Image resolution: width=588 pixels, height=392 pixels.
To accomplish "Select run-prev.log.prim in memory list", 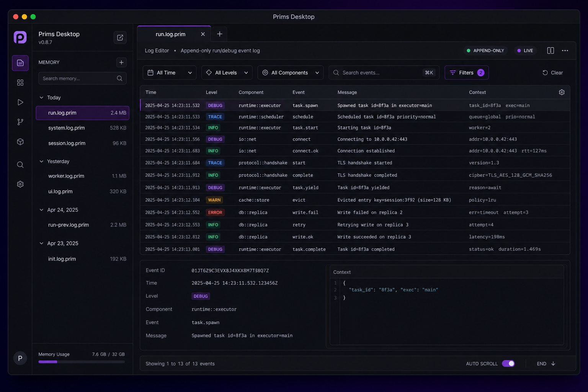I will pos(83,225).
